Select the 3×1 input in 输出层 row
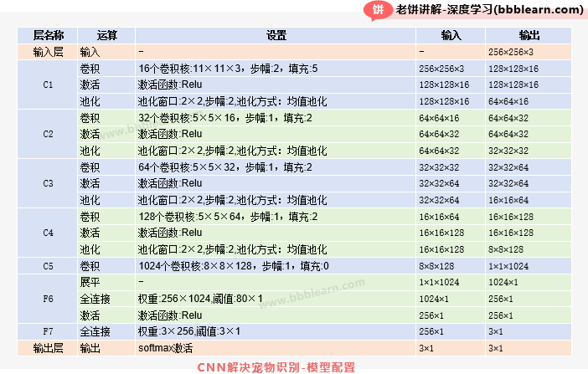The height and width of the screenshot is (374, 588). (451, 348)
